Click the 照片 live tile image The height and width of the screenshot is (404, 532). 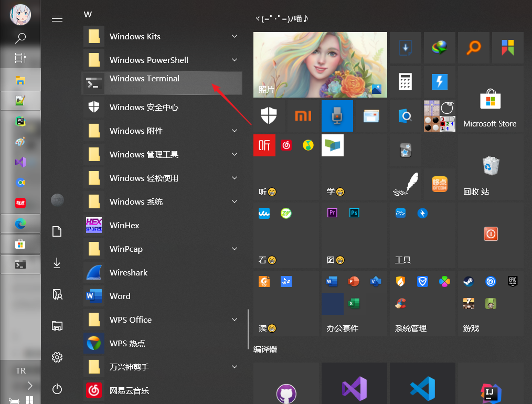click(320, 65)
